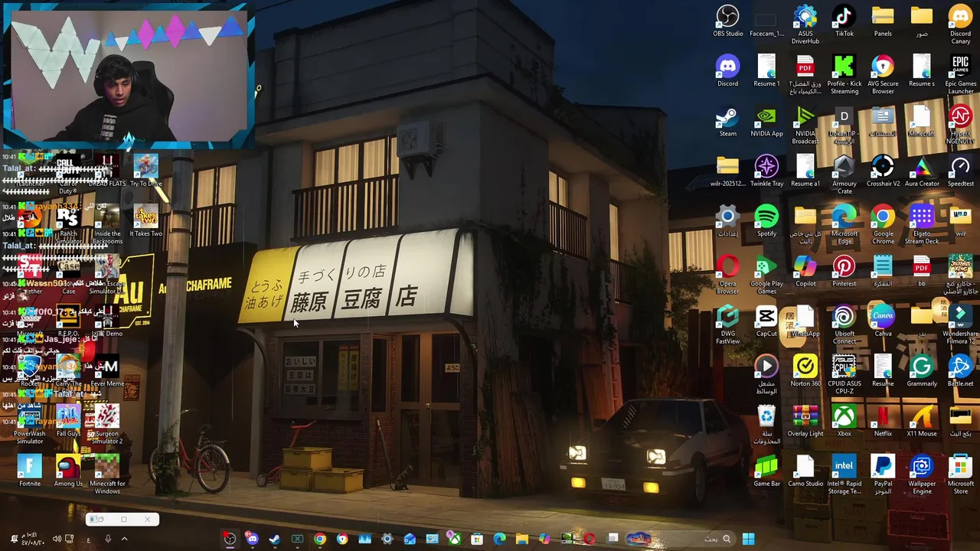Open Settings gear on the taskbar

(387, 539)
